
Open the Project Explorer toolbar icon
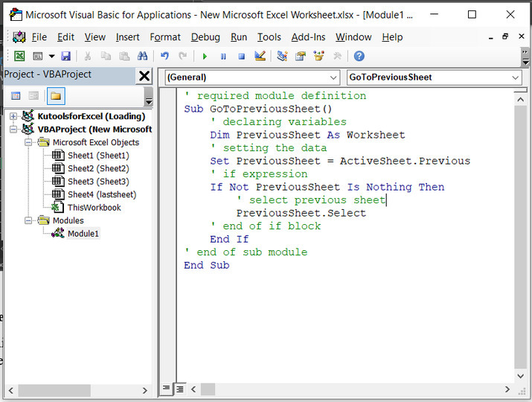(x=282, y=56)
